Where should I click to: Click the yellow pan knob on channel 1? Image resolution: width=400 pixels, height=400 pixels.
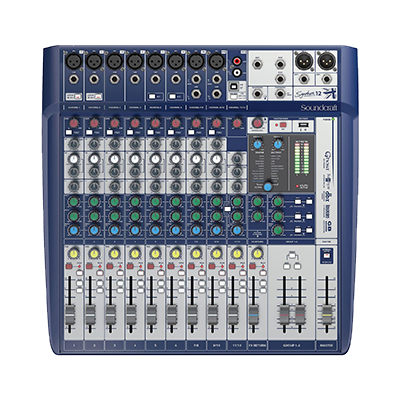74,254
